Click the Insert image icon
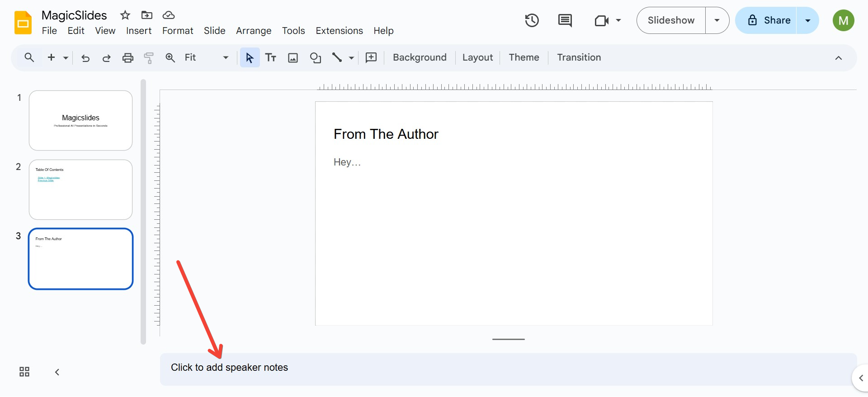This screenshot has width=868, height=397. [x=293, y=57]
